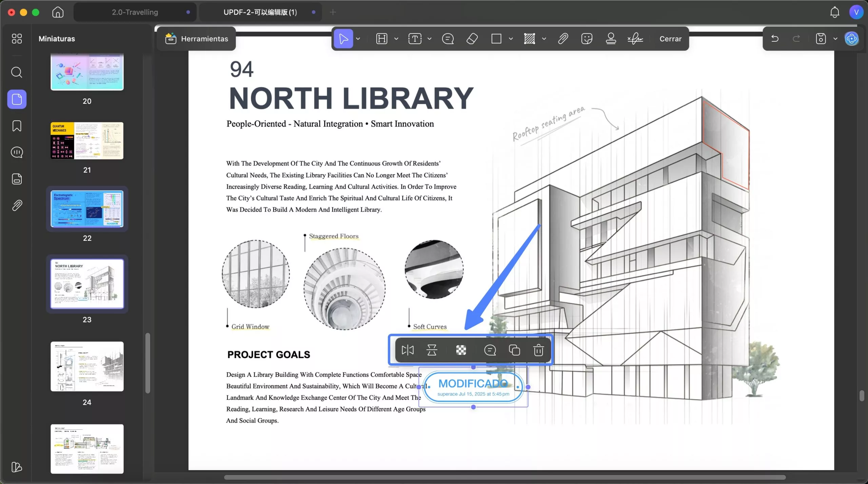The width and height of the screenshot is (868, 484).
Task: Open the UPDF AI assistant icon
Action: (852, 39)
